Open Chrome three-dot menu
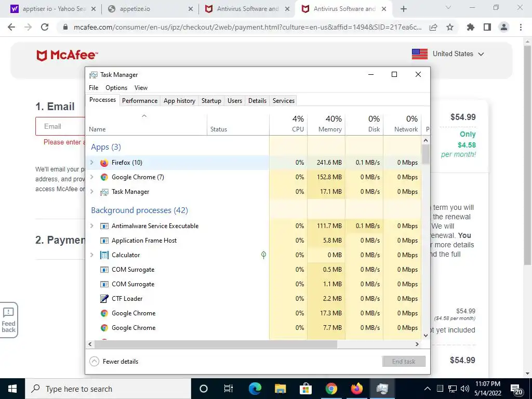This screenshot has height=399, width=532. tap(521, 27)
